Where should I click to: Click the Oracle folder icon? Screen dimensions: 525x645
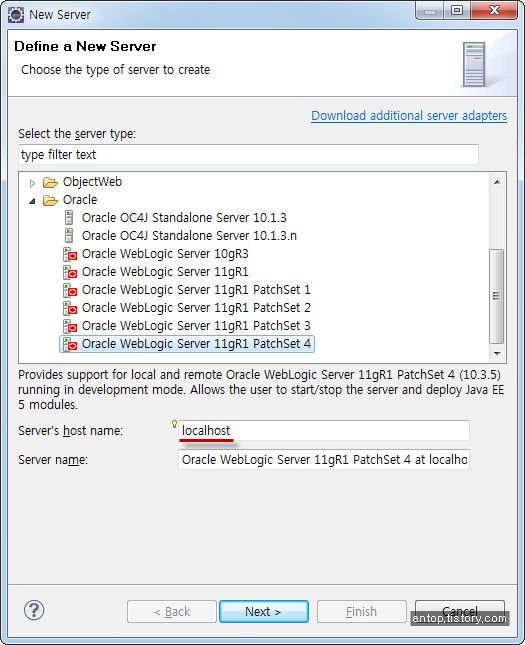(x=50, y=200)
